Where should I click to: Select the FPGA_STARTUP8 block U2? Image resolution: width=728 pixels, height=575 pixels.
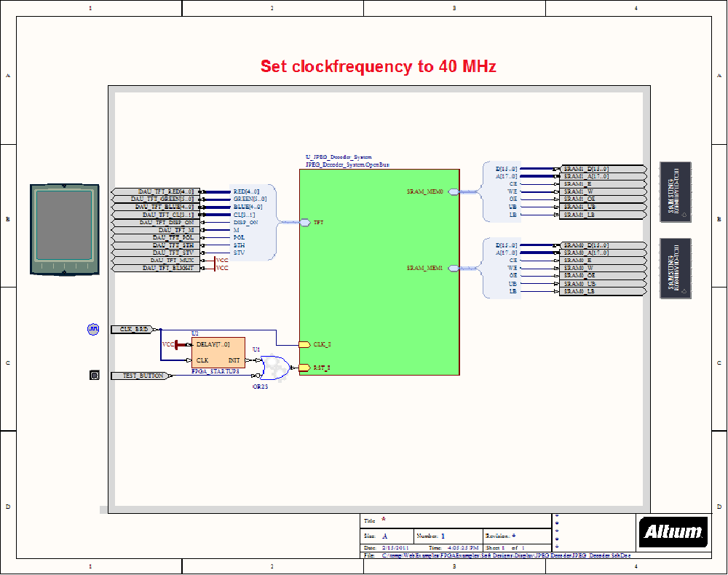pyautogui.click(x=218, y=353)
